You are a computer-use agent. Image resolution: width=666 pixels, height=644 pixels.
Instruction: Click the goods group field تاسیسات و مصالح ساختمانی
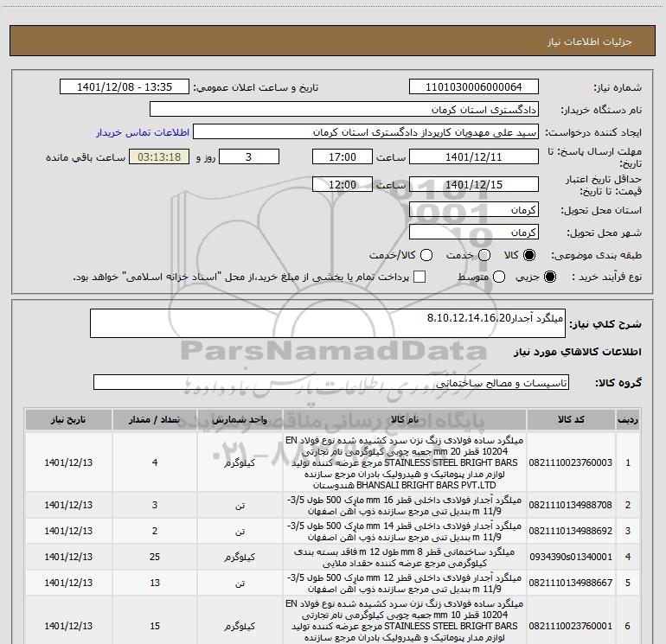tap(331, 382)
